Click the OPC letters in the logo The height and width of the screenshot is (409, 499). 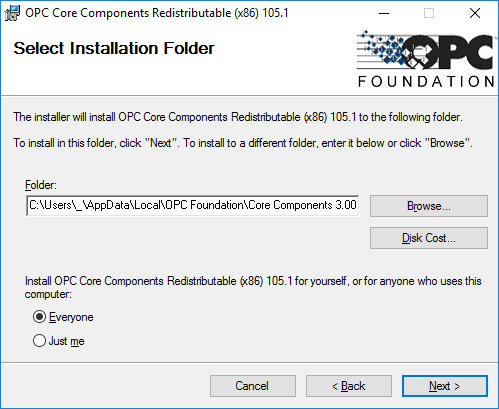448,52
